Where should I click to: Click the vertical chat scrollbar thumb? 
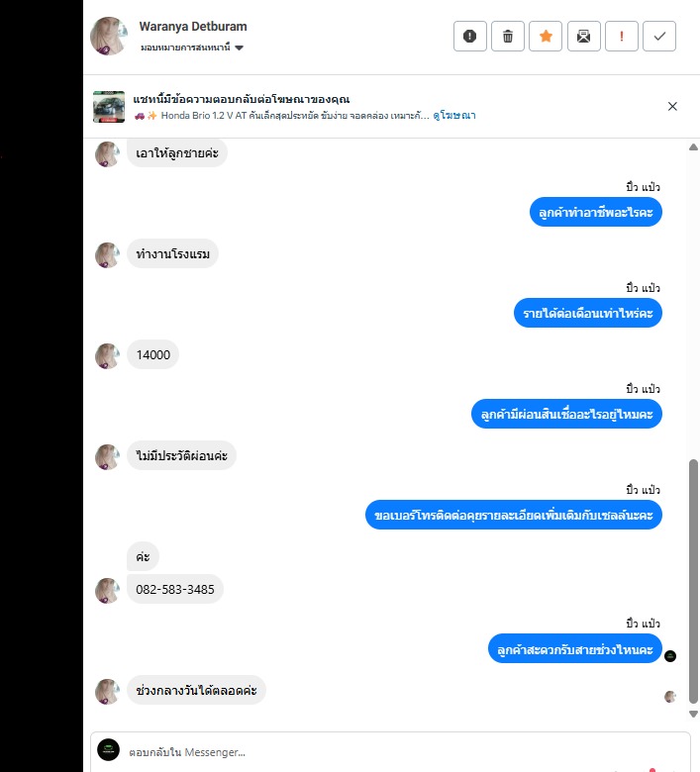(694, 581)
